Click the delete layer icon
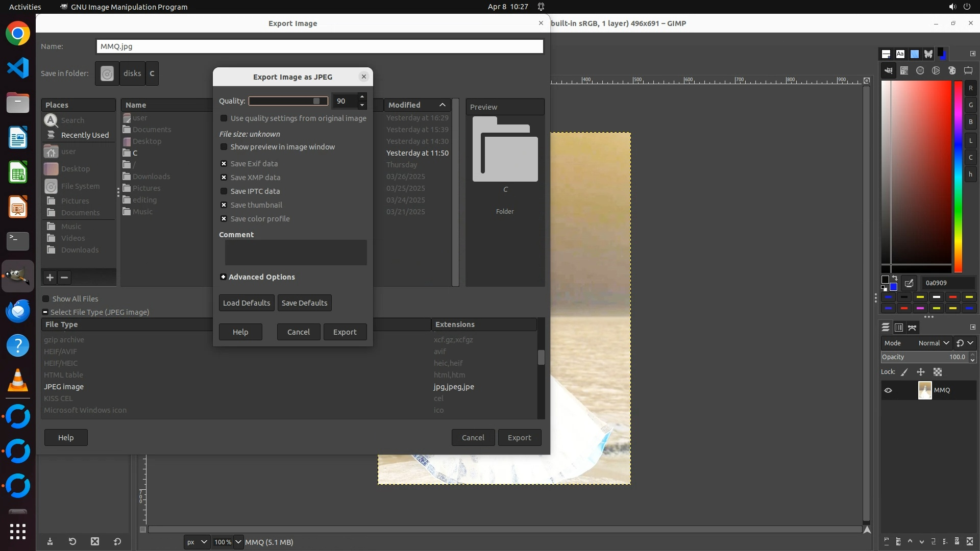Image resolution: width=980 pixels, height=551 pixels. (970, 541)
